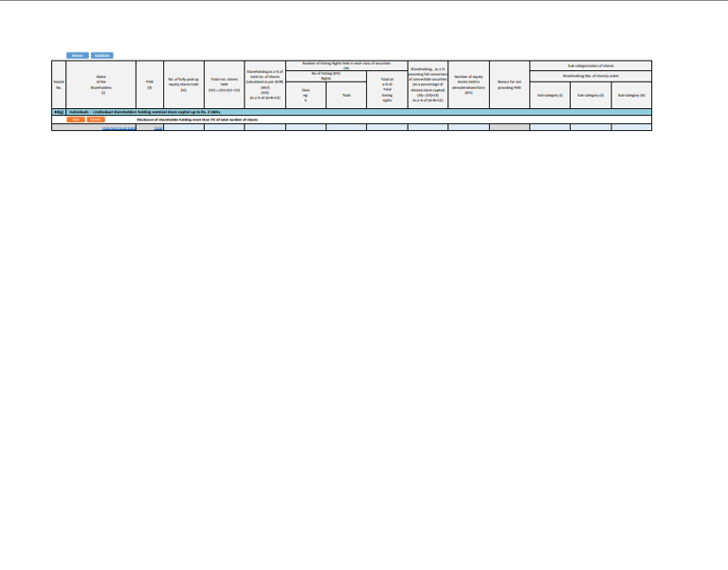
Task: Click the total cell under Sub-category (iii)
Action: [x=631, y=127]
